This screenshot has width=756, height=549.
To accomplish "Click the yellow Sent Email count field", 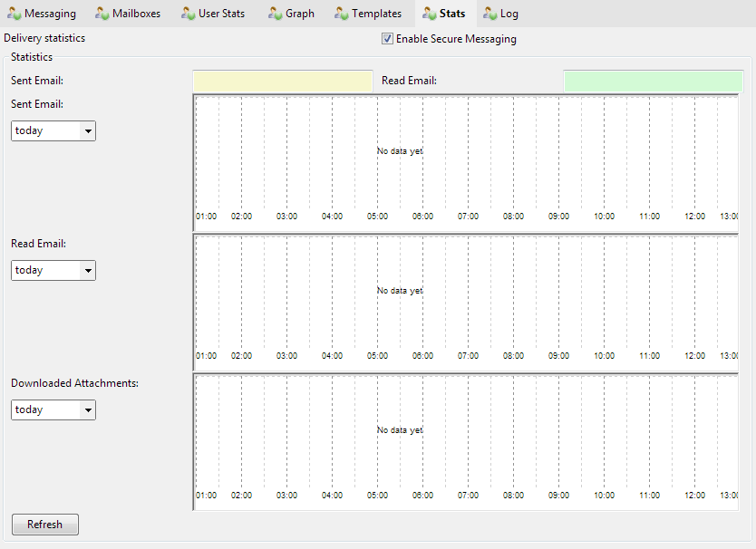I will click(282, 82).
